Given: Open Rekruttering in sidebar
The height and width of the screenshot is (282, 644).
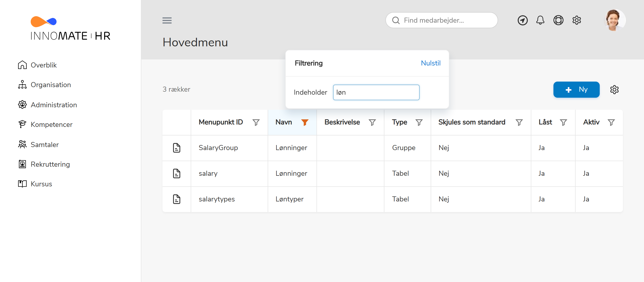Looking at the screenshot, I should point(44,164).
